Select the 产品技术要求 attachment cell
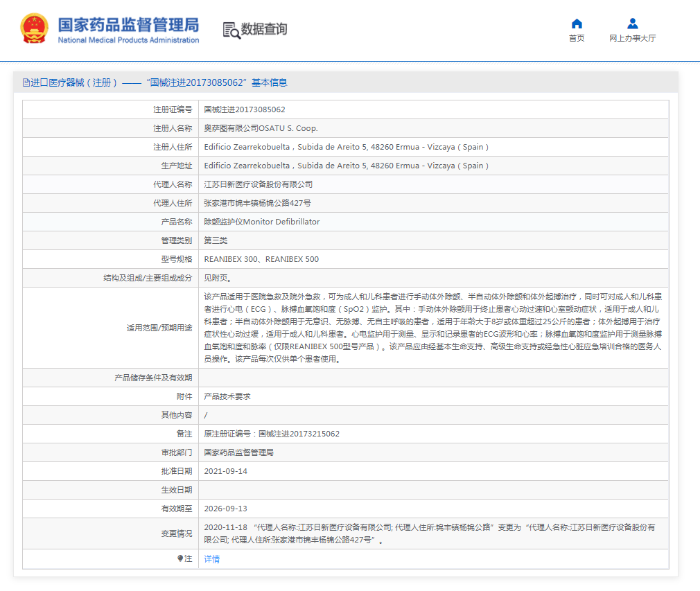Viewport: 700px width, 591px height. tap(227, 396)
